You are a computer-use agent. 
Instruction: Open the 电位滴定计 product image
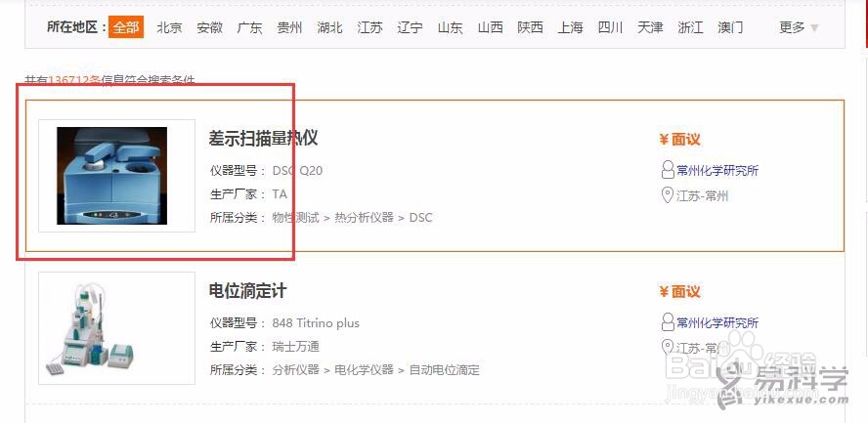tap(91, 328)
